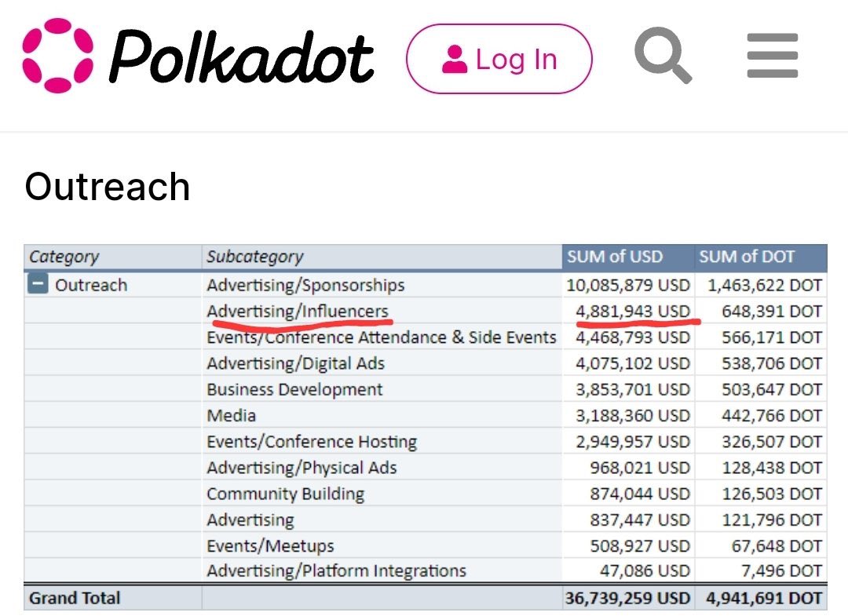Click the 566,171 DOT value
This screenshot has width=848, height=616.
tap(772, 337)
